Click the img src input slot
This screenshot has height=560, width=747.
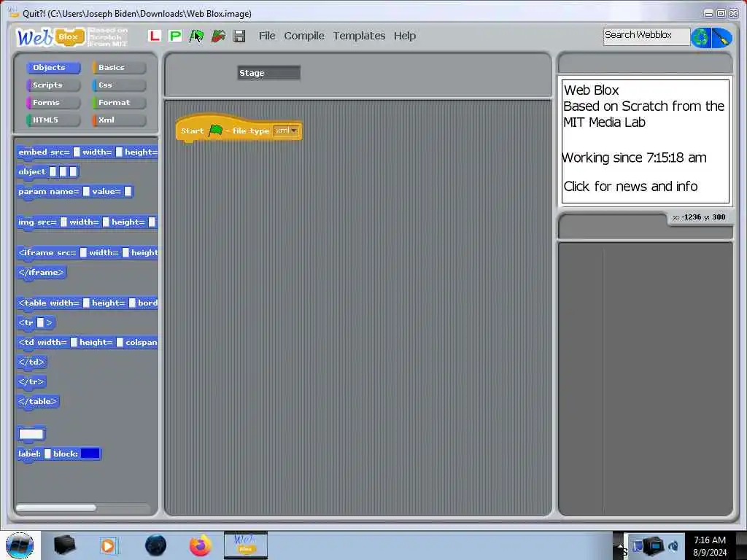point(63,222)
